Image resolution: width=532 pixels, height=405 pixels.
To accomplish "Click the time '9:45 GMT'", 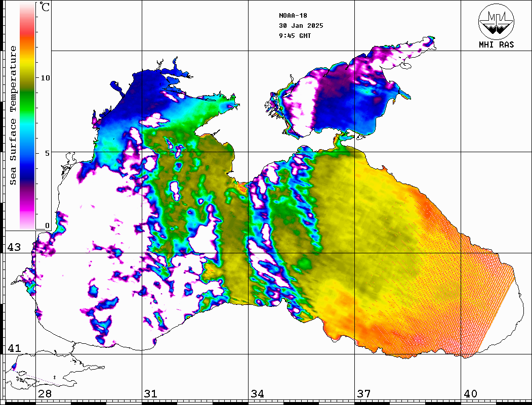I will coord(295,36).
